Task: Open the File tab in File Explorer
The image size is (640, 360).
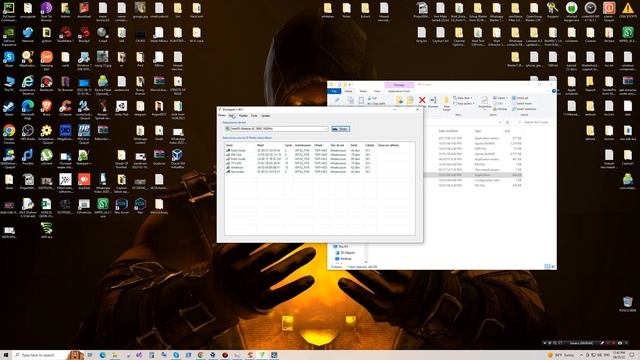Action: click(x=334, y=91)
